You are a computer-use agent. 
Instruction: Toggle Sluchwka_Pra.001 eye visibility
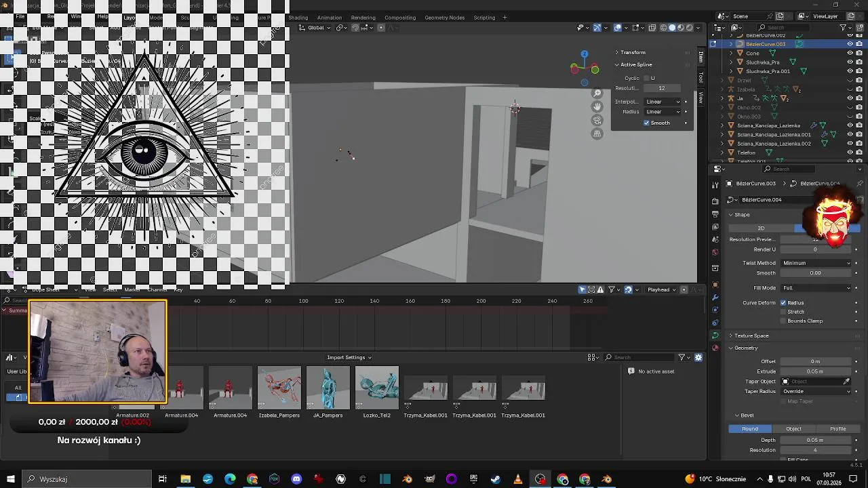pos(850,71)
